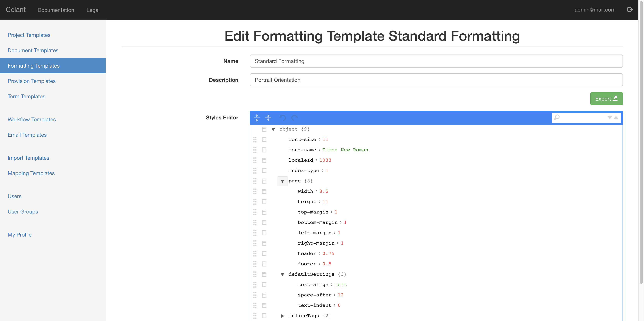
Task: Check the checkbox beside the page node
Action: [264, 181]
